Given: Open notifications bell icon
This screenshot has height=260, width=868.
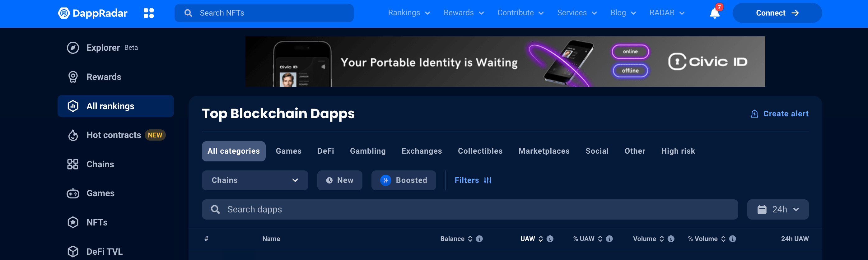Looking at the screenshot, I should (x=714, y=13).
